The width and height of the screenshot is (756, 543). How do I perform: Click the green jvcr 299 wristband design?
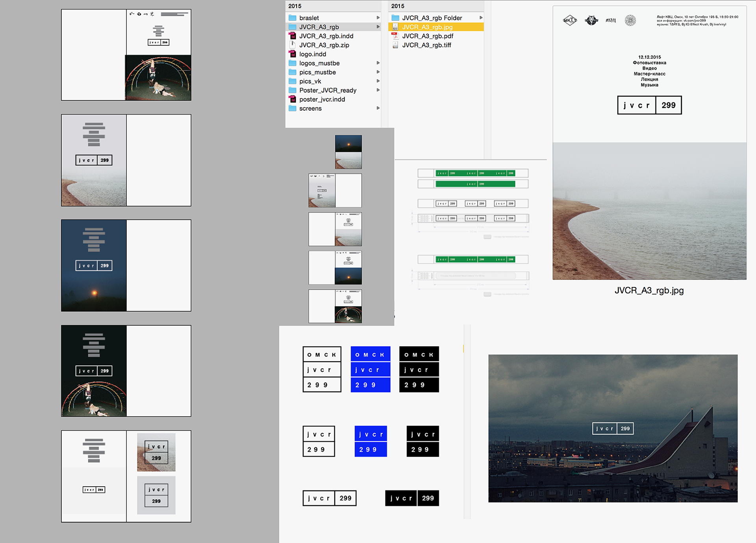pos(475,173)
